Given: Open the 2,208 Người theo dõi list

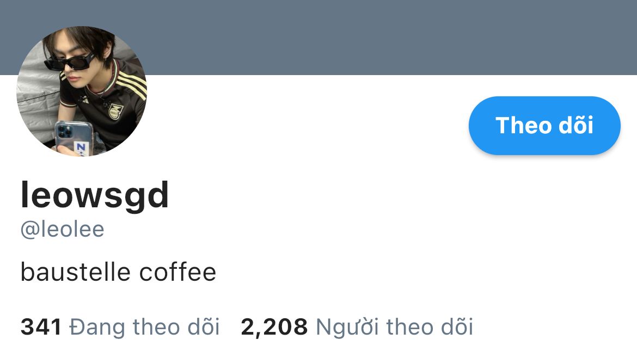Looking at the screenshot, I should (x=357, y=327).
